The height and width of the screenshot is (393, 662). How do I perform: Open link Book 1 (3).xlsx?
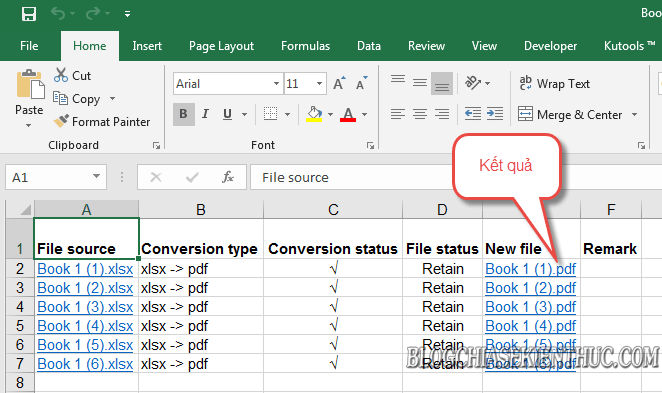85,307
